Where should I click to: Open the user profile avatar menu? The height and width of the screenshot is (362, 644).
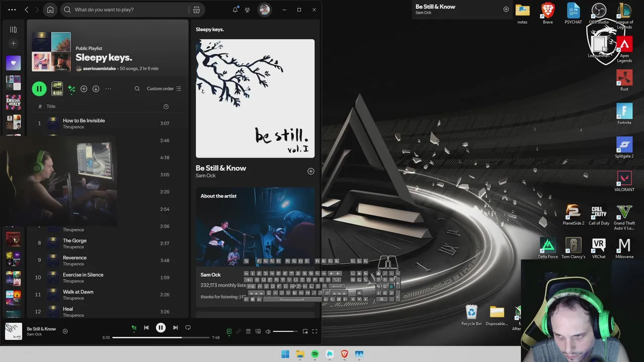[x=264, y=10]
